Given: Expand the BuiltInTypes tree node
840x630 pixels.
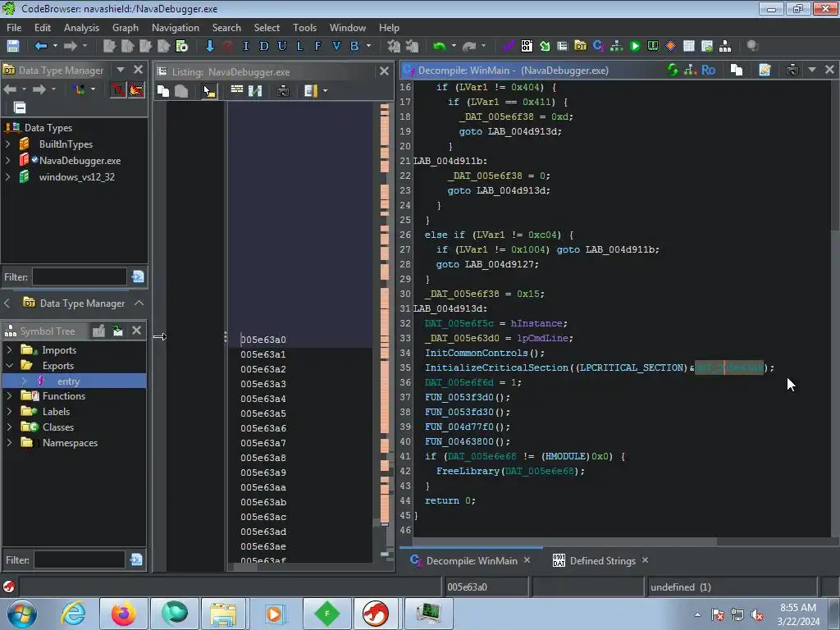Looking at the screenshot, I should (x=7, y=144).
